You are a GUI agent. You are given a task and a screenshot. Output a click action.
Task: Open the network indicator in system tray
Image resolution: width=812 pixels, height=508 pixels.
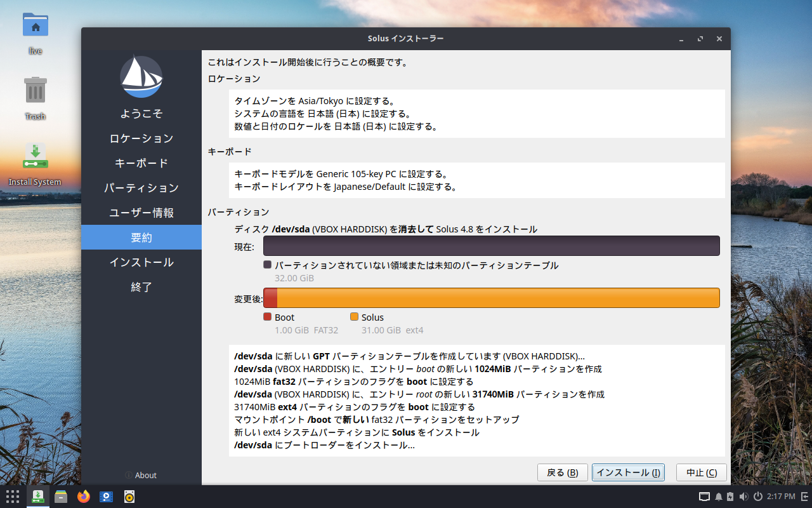[x=704, y=497]
